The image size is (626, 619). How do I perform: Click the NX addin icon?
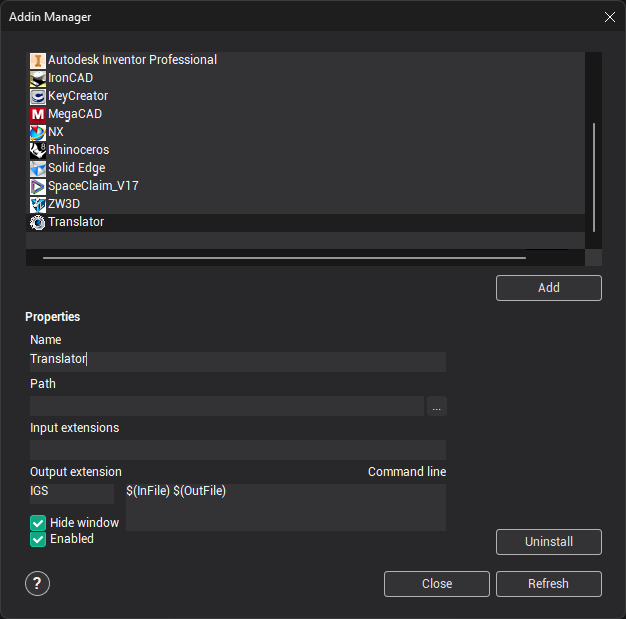[x=38, y=132]
